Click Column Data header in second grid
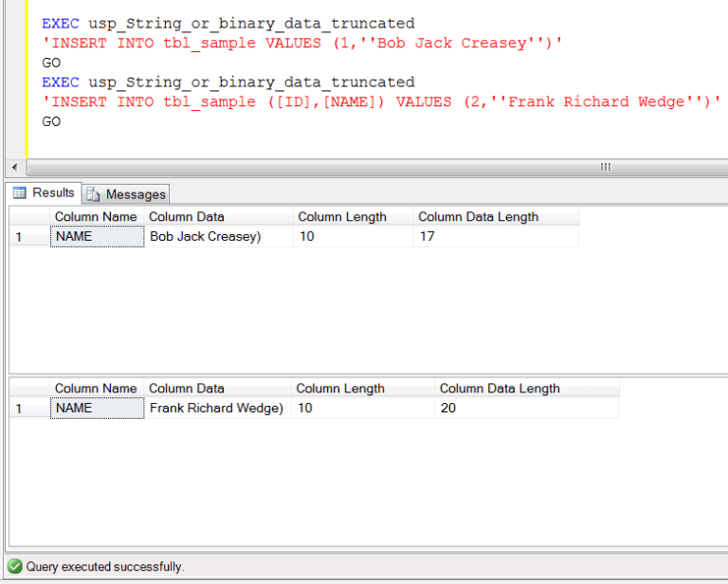 point(218,389)
